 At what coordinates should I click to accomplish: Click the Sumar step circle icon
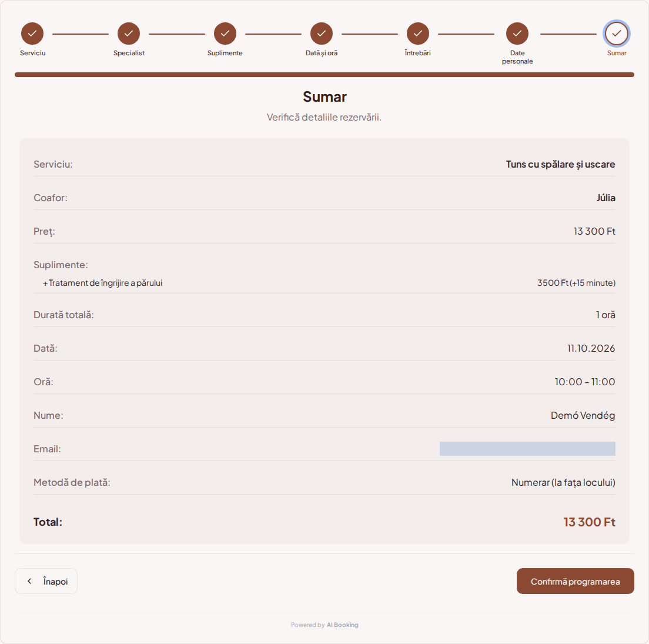pyautogui.click(x=617, y=34)
